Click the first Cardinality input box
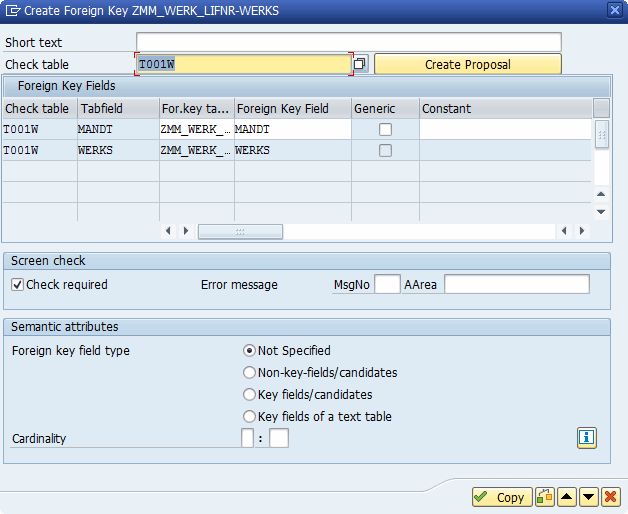Screen dimensions: 628x514 pos(247,438)
